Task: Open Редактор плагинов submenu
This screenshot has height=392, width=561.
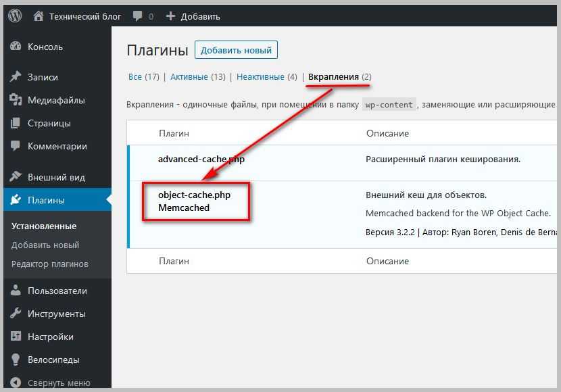Action: (50, 264)
